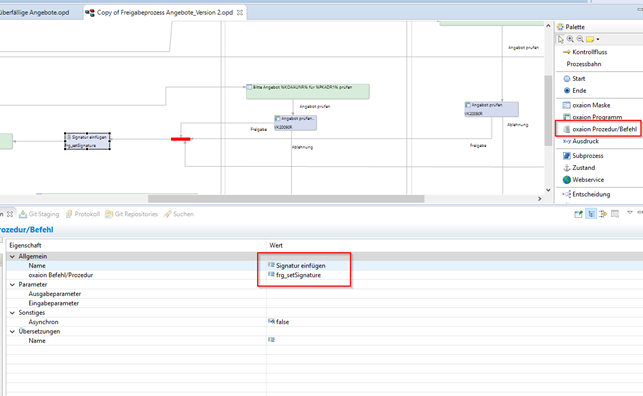Open the Suchen view tab
The image size is (643, 396).
tap(178, 214)
